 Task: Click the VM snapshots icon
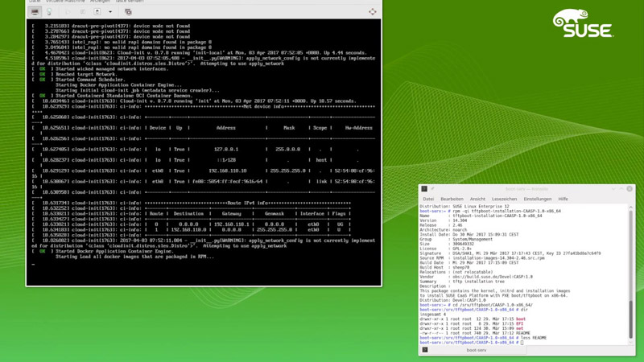point(128,12)
